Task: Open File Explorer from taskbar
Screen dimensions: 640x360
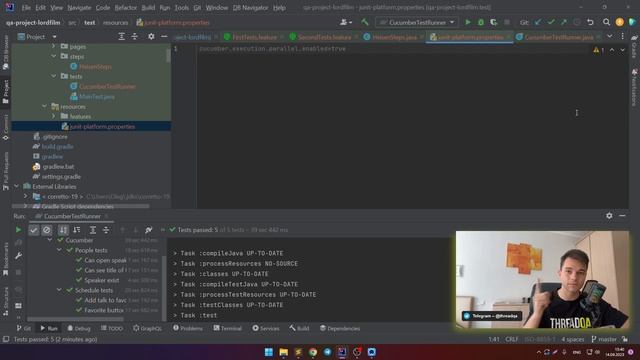Action: tap(283, 352)
